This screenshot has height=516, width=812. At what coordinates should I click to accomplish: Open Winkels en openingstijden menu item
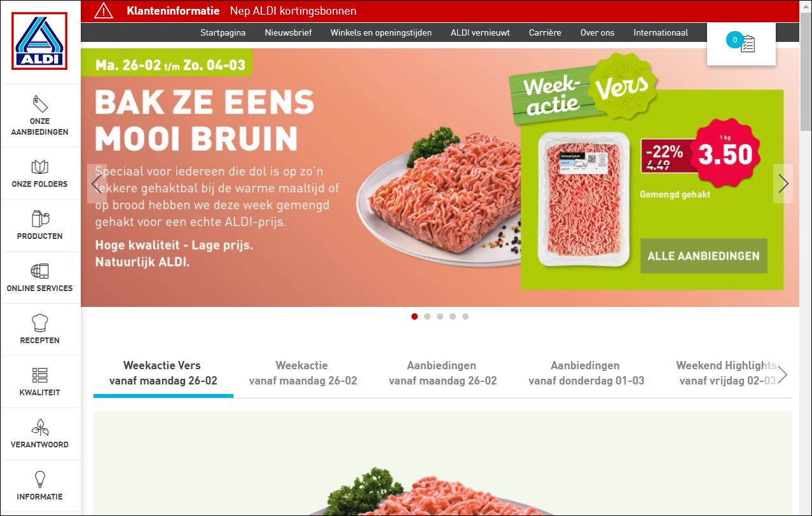pyautogui.click(x=381, y=32)
